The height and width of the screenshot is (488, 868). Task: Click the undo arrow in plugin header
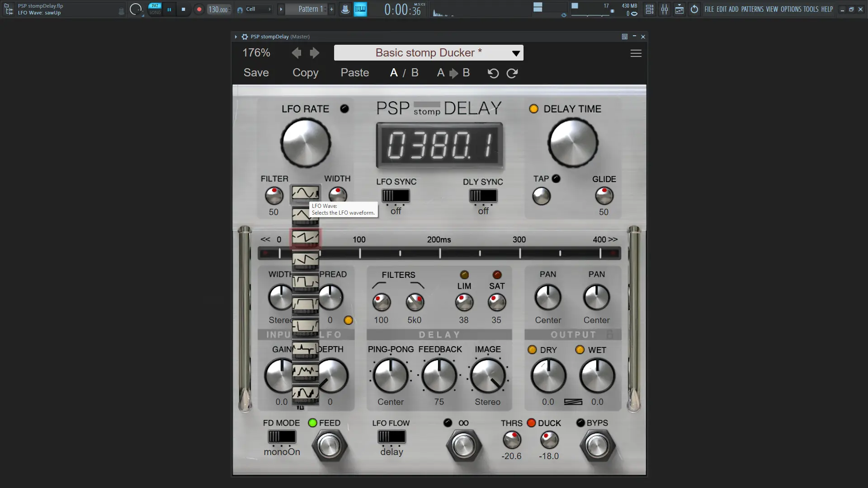pos(493,73)
